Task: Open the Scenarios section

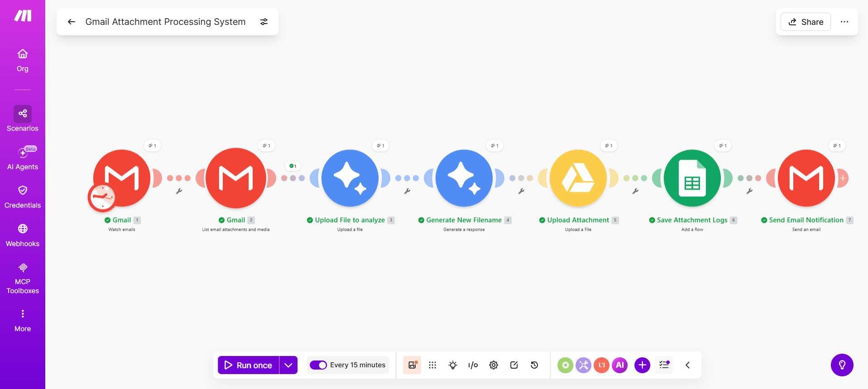Action: click(x=23, y=119)
